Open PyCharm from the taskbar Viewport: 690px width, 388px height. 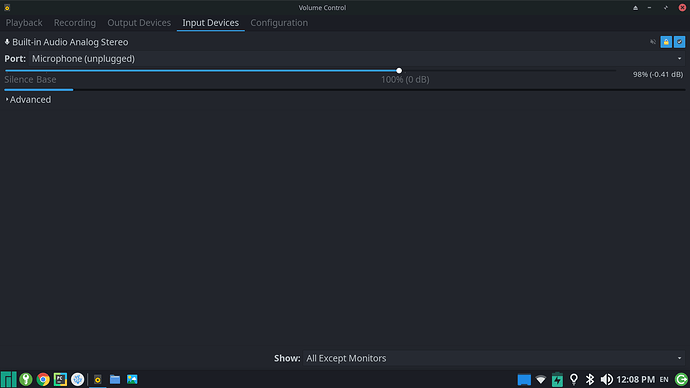pos(60,379)
